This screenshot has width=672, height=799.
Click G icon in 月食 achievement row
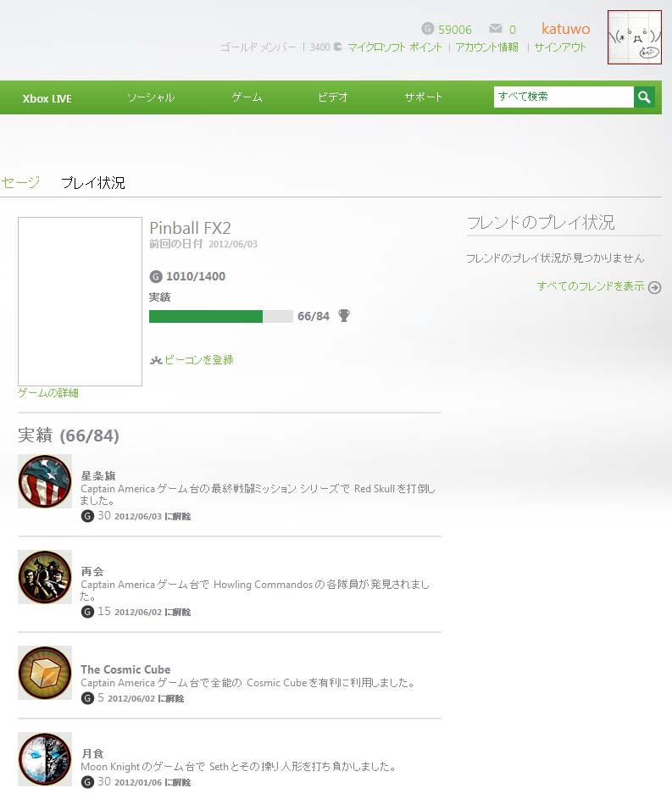[87, 782]
